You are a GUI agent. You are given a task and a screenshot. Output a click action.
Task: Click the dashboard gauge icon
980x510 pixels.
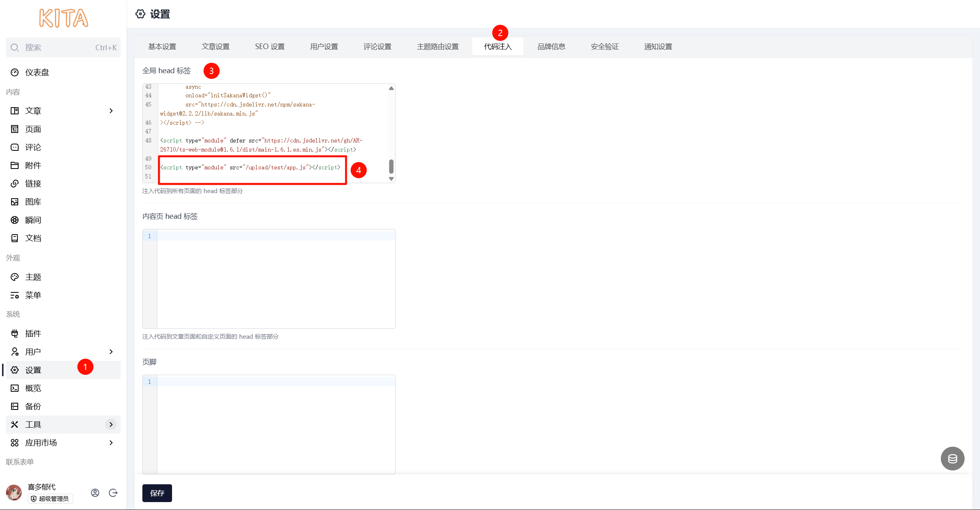point(15,72)
